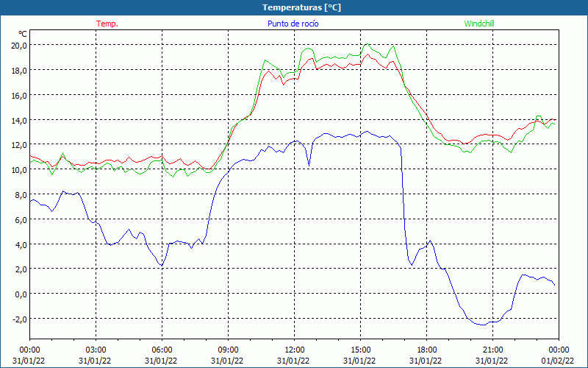Click the 0,0 y-axis value

pos(21,294)
